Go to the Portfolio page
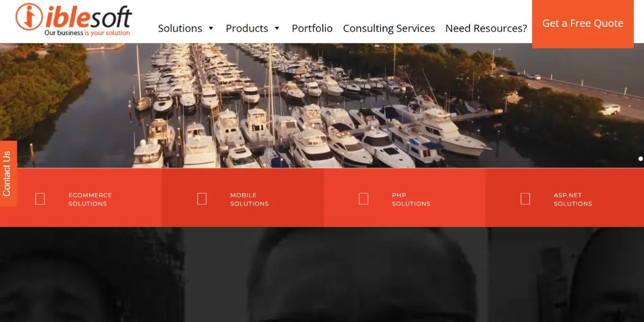 tap(312, 28)
